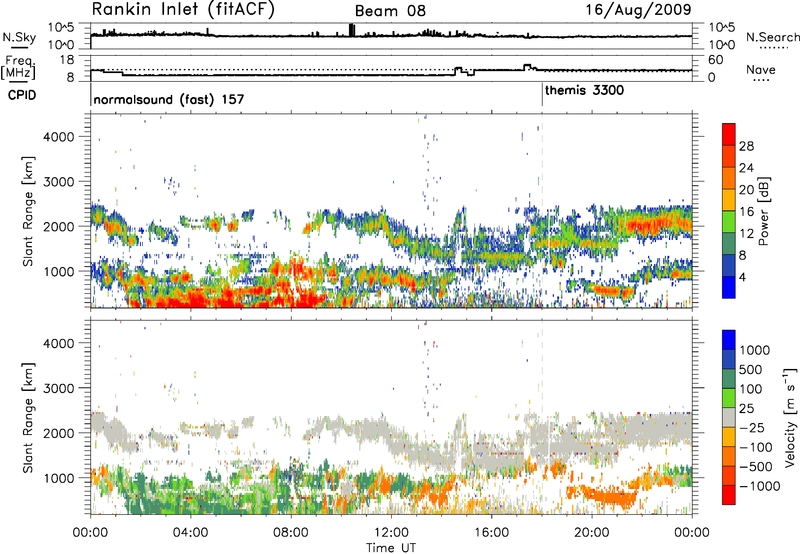
Task: Pick the Power colorbar segment between 24 and 28
Action: (x=729, y=156)
